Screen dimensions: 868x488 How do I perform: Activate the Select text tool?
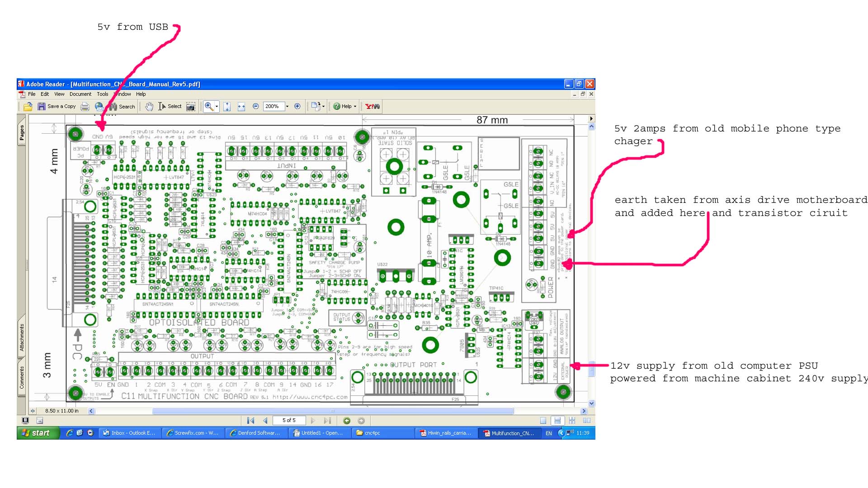(x=170, y=107)
